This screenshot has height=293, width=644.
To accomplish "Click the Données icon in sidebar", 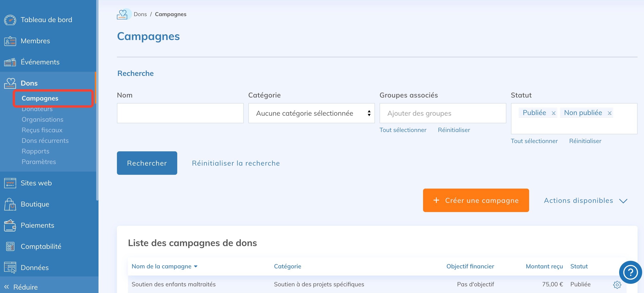I will tap(10, 267).
